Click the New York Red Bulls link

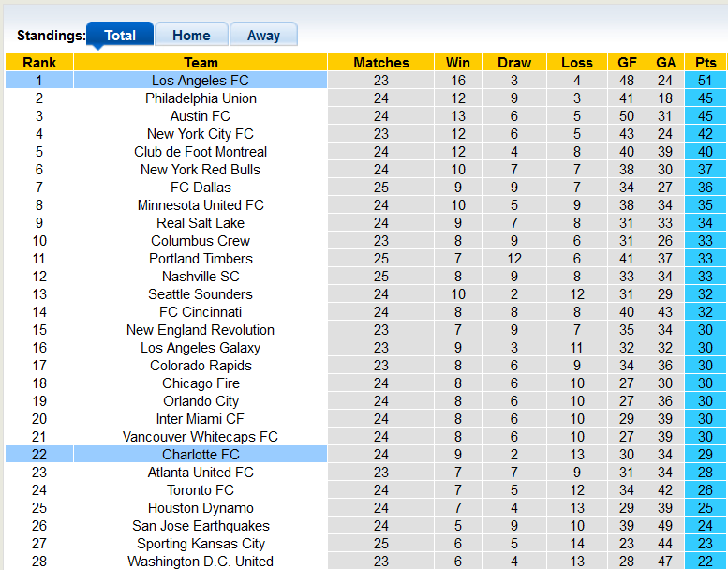201,170
